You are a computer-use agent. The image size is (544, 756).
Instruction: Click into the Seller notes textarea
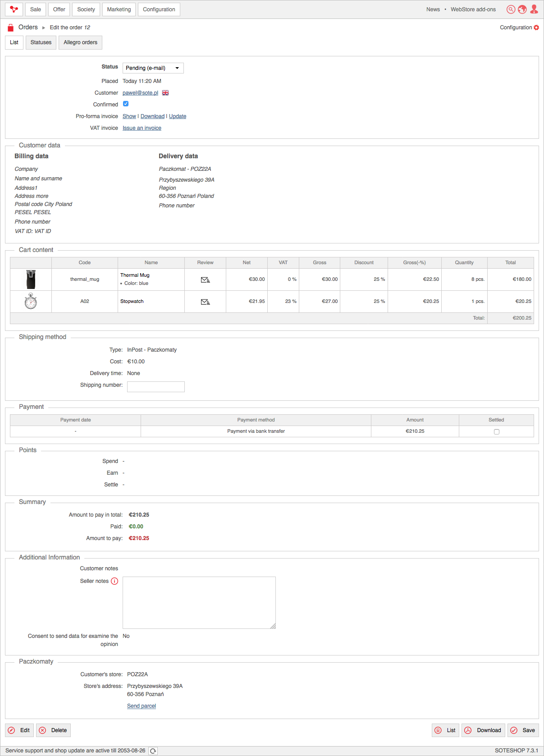click(x=199, y=603)
